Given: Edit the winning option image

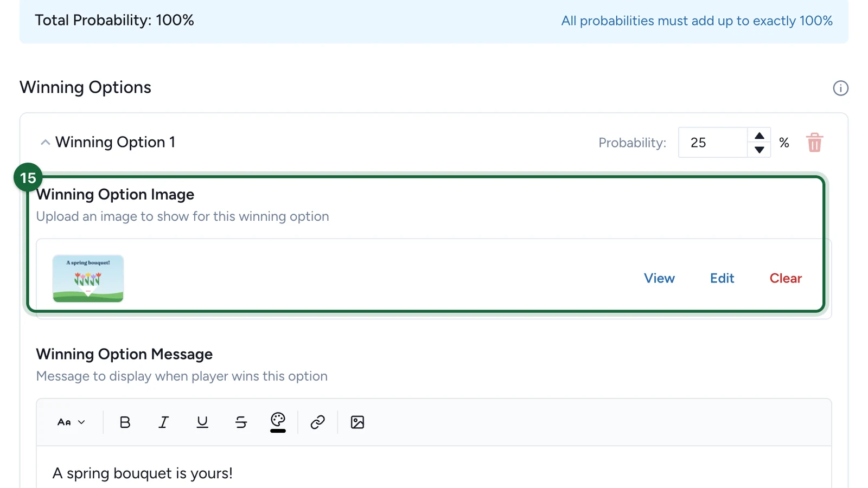Looking at the screenshot, I should (722, 278).
